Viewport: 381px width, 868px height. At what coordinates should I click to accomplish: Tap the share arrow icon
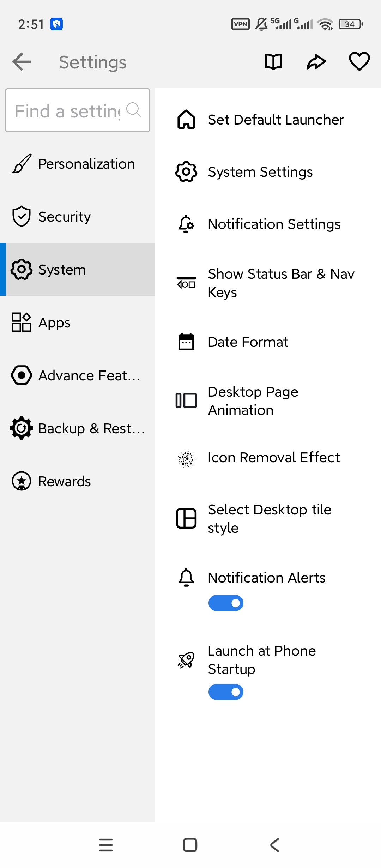point(316,62)
